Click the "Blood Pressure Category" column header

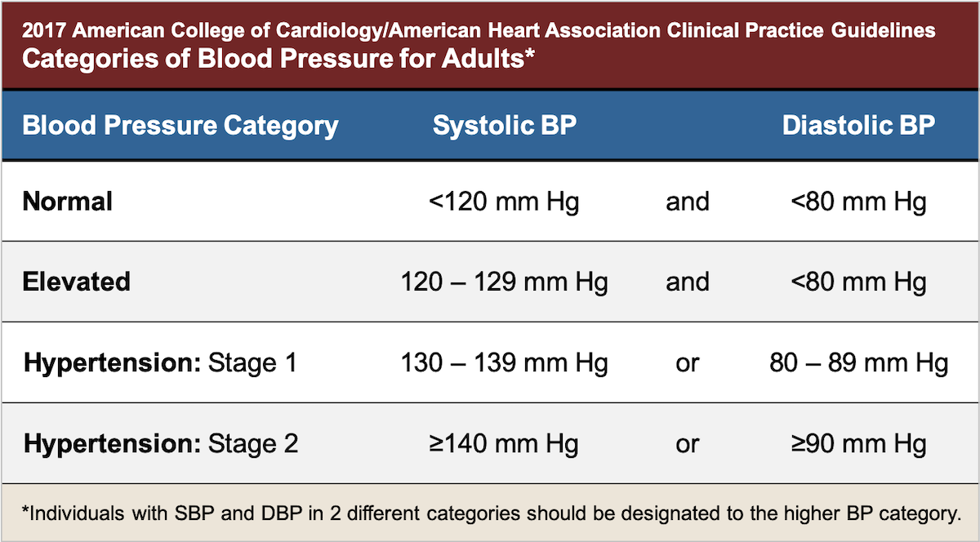tap(180, 126)
